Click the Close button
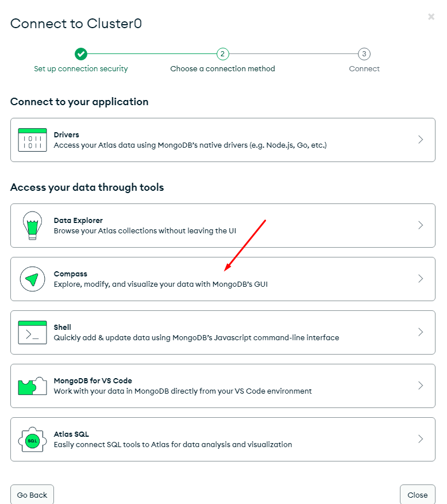 coord(418,495)
